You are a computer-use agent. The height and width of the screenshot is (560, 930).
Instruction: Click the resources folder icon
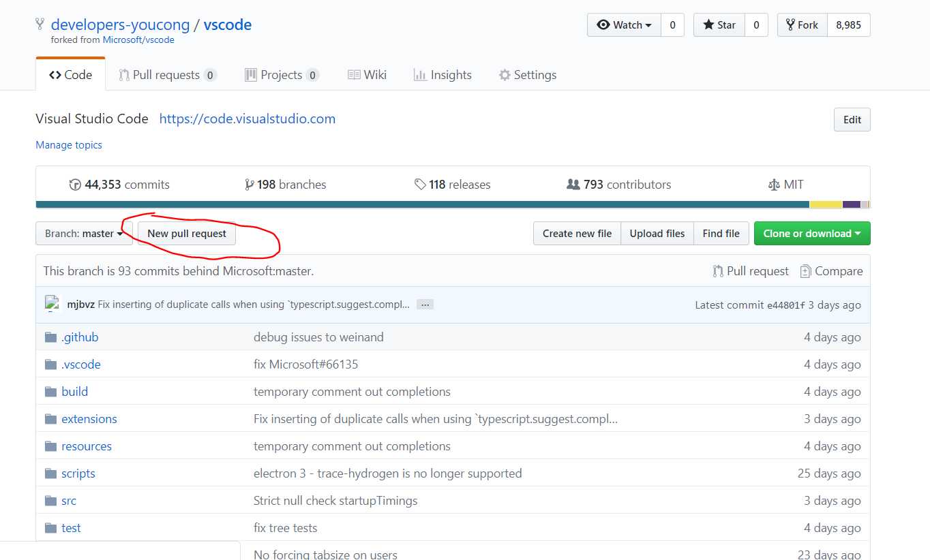click(50, 446)
